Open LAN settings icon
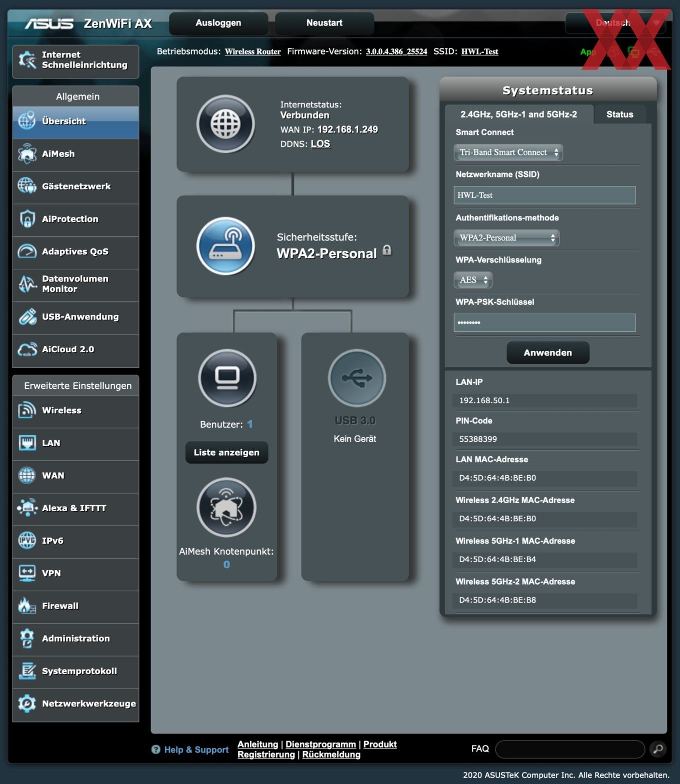680x784 pixels. [x=27, y=443]
